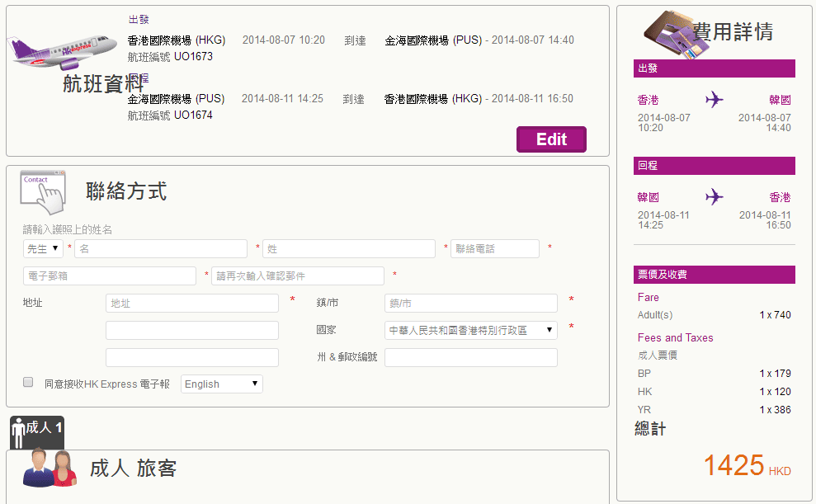816x504 pixels.
Task: Focus the 聯絡電話 phone field
Action: [494, 248]
